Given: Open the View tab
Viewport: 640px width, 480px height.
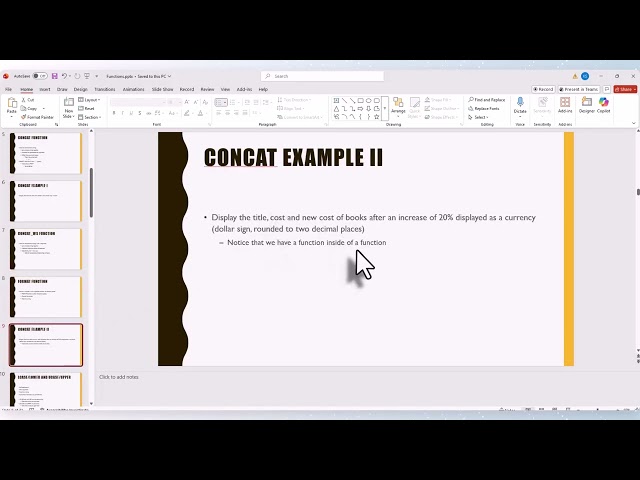Looking at the screenshot, I should [x=225, y=89].
